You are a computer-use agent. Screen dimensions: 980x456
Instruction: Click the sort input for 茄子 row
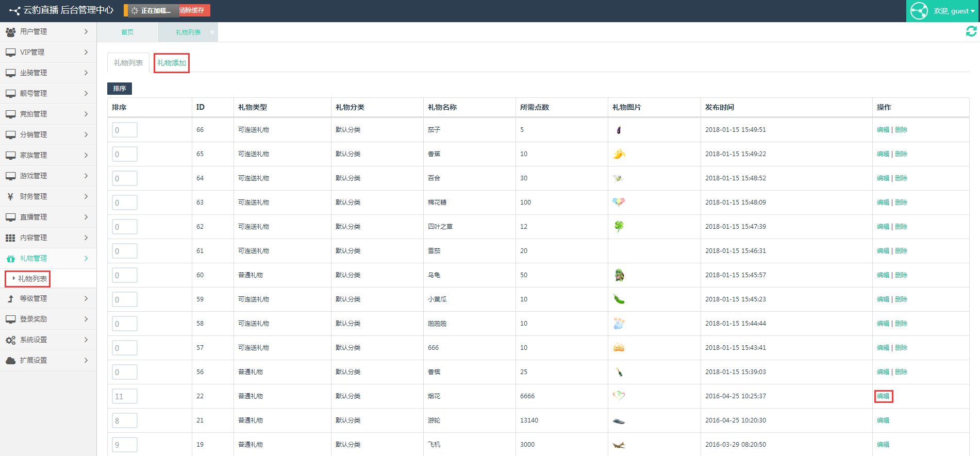pos(125,130)
